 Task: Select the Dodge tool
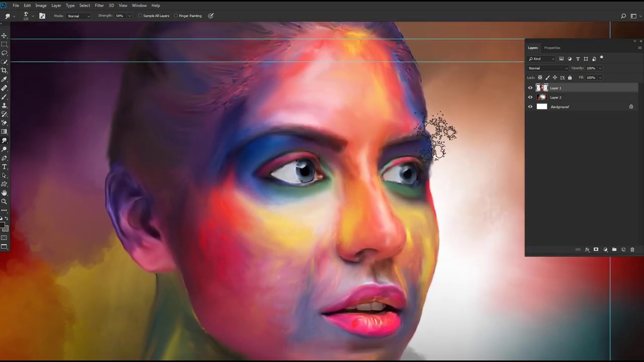4,149
